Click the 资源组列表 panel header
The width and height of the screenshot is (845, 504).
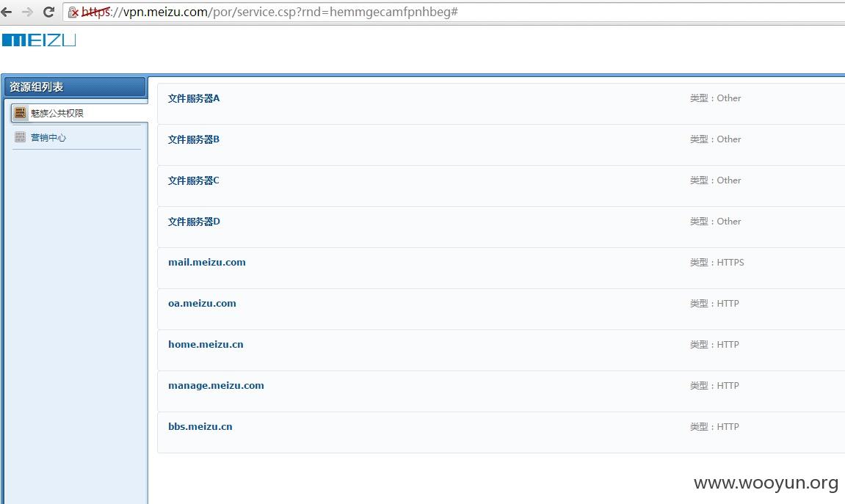[75, 87]
